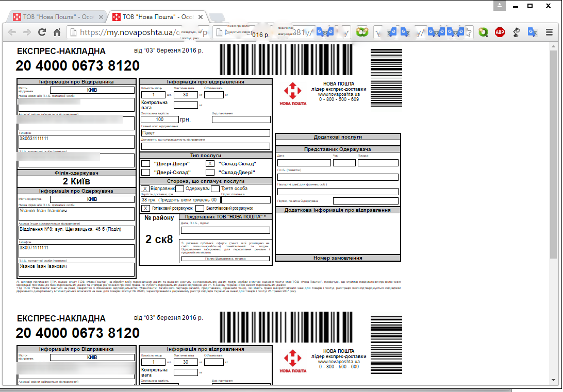This screenshot has width=563, height=392.
Task: Toggle the Відправник payer checkbox
Action: (x=145, y=189)
